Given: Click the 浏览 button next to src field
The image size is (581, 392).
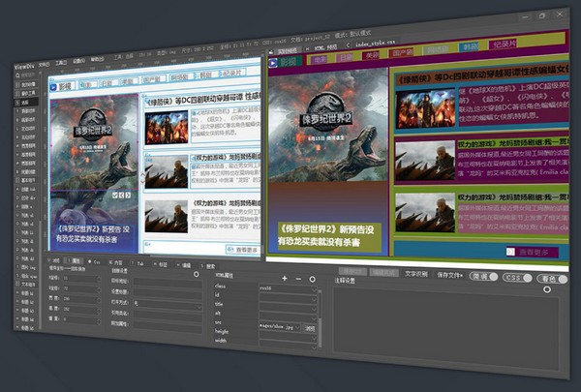Looking at the screenshot, I should (310, 328).
